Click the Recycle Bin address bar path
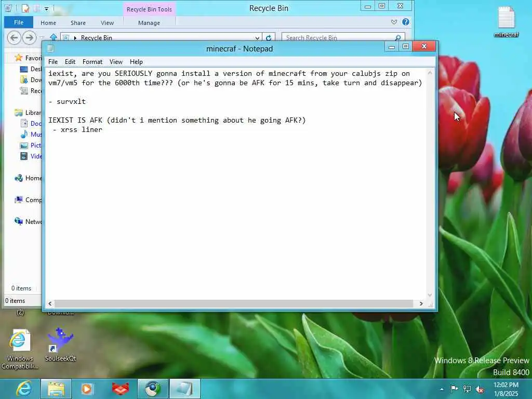The width and height of the screenshot is (532, 399). pos(96,37)
